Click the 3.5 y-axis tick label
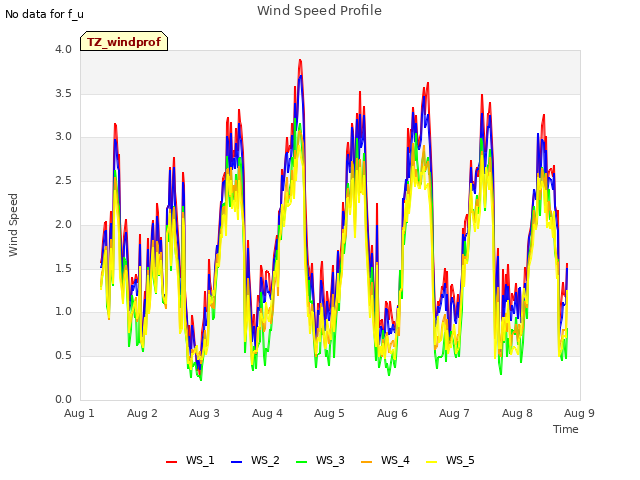This screenshot has width=640, height=480. (x=63, y=93)
